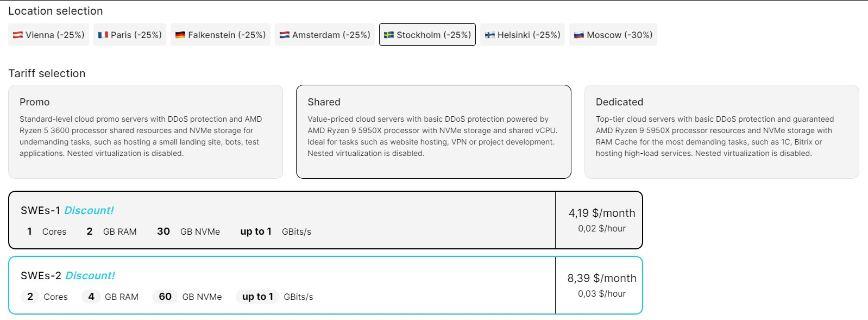
Task: Click the Russian flag icon for Moscow
Action: coord(579,35)
